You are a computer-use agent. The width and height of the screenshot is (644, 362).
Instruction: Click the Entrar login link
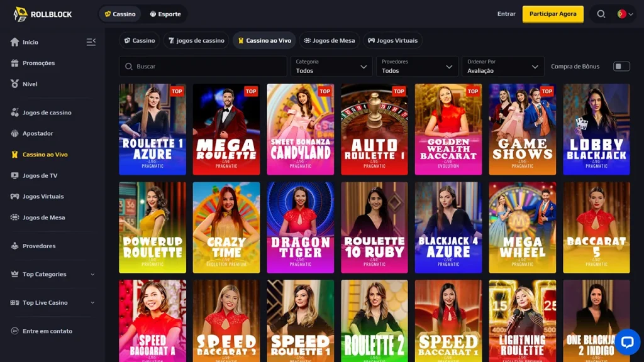[x=506, y=14]
